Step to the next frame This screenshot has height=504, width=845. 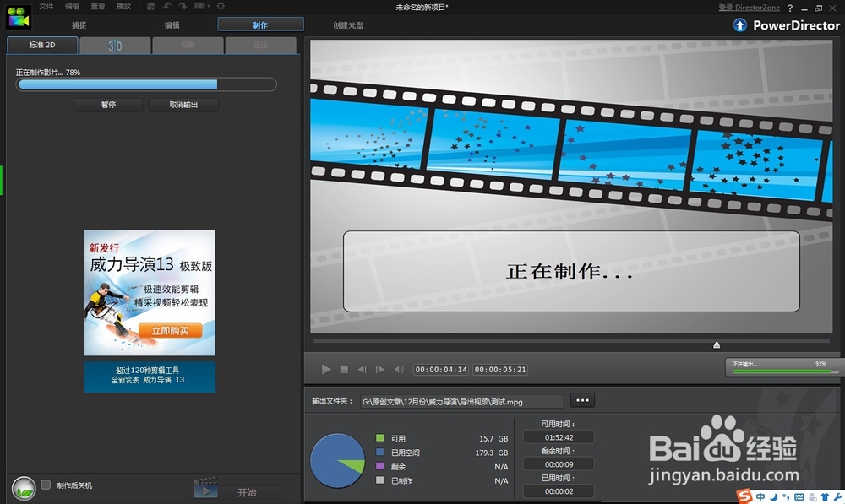(380, 370)
